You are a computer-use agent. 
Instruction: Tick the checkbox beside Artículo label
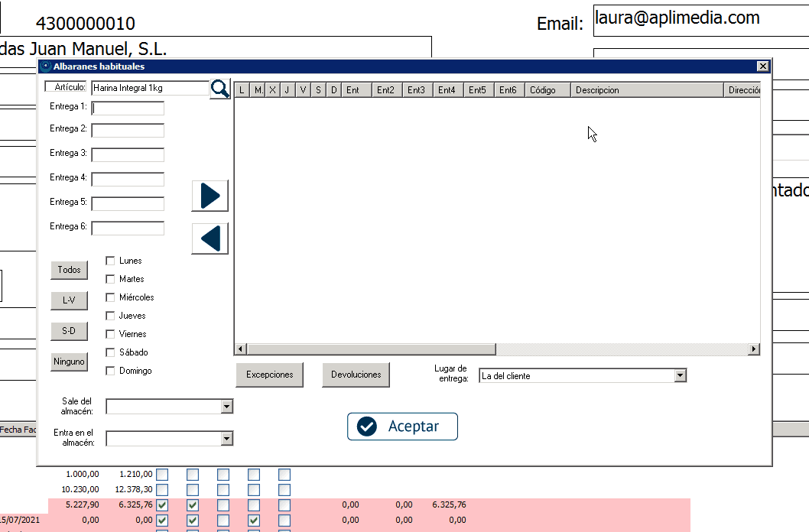[x=50, y=87]
